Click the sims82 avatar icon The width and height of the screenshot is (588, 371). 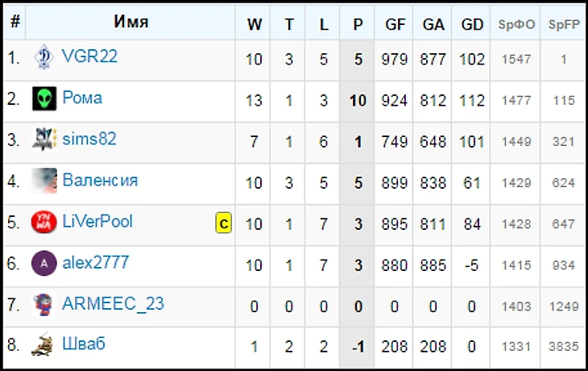44,140
